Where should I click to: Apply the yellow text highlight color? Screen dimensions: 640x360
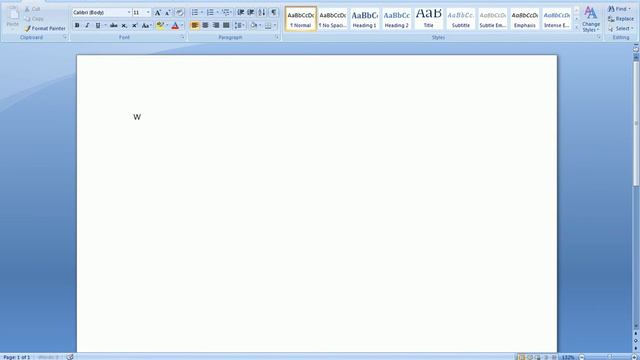coord(160,25)
